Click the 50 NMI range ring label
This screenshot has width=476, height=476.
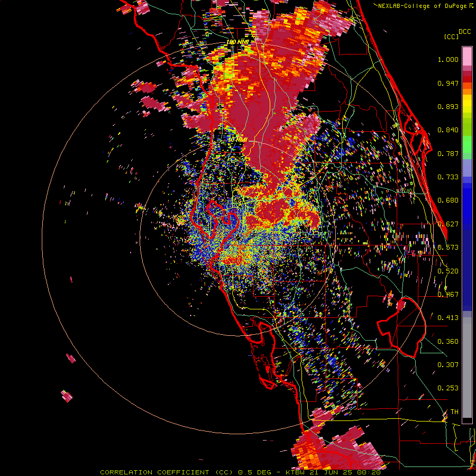tap(237, 140)
